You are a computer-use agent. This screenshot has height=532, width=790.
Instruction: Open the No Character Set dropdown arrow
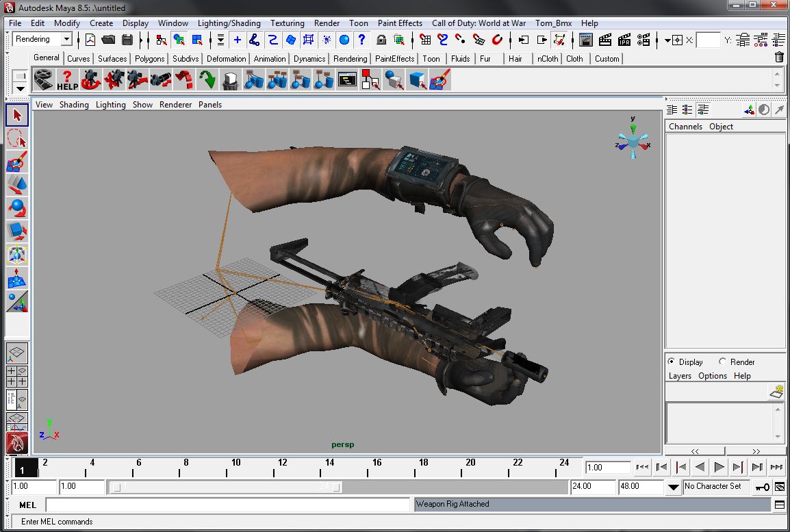[674, 487]
